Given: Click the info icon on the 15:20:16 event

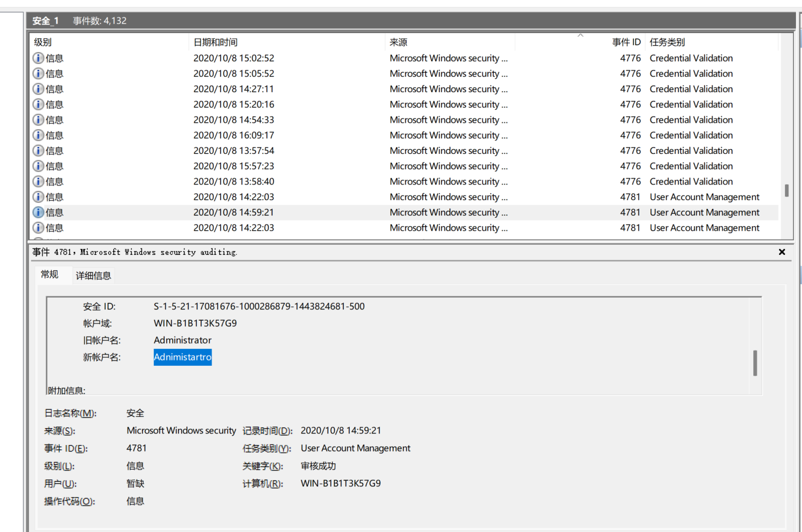Looking at the screenshot, I should [38, 104].
